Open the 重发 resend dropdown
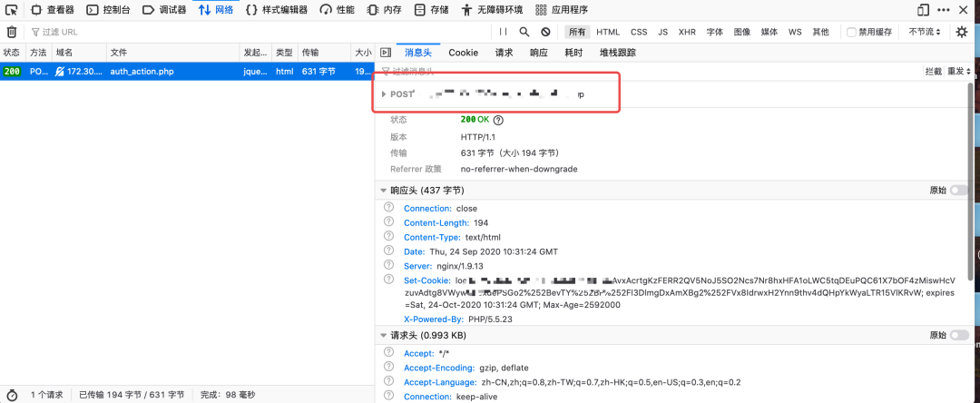 959,72
